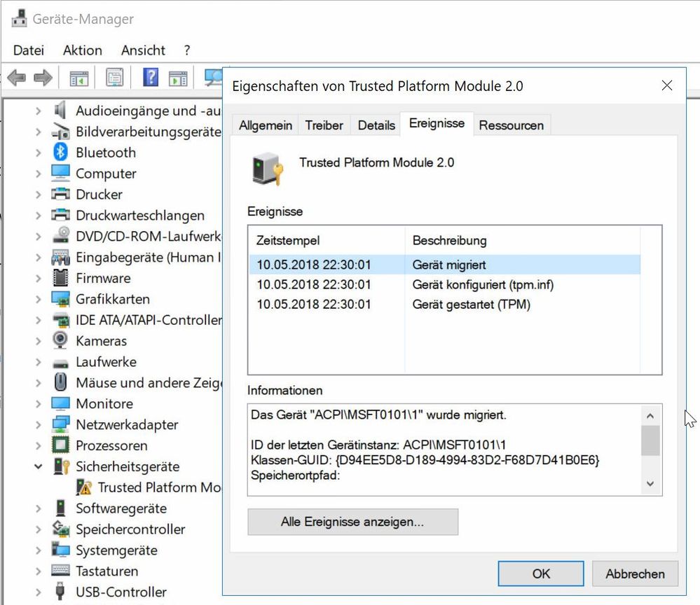
Task: Open the Ansicht menu
Action: click(143, 50)
